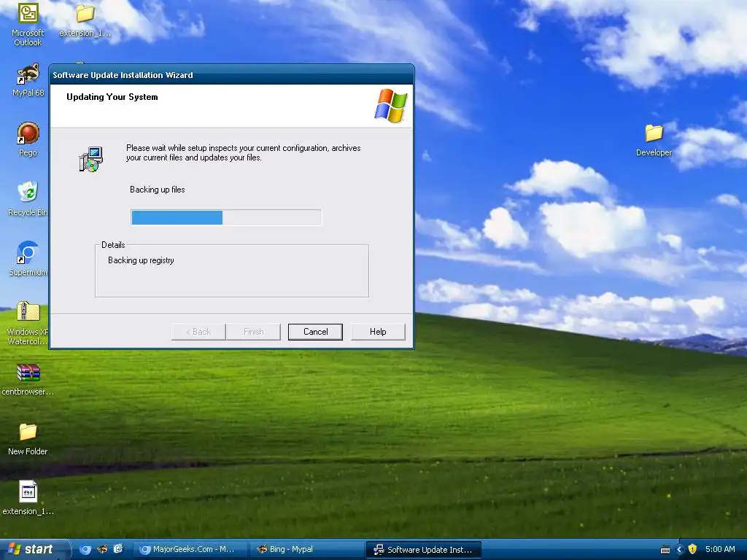Click the Software Update Installation Wizard title bar
Image resolution: width=747 pixels, height=560 pixels.
click(231, 75)
